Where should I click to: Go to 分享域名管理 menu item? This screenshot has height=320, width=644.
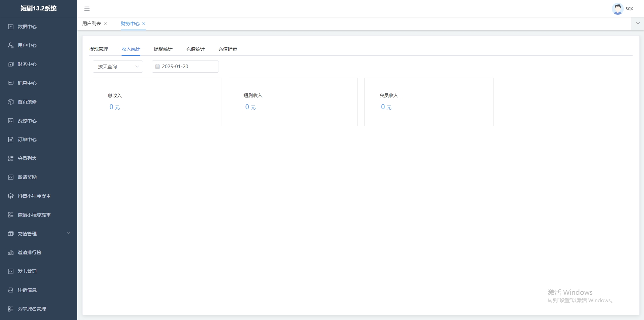pyautogui.click(x=32, y=309)
